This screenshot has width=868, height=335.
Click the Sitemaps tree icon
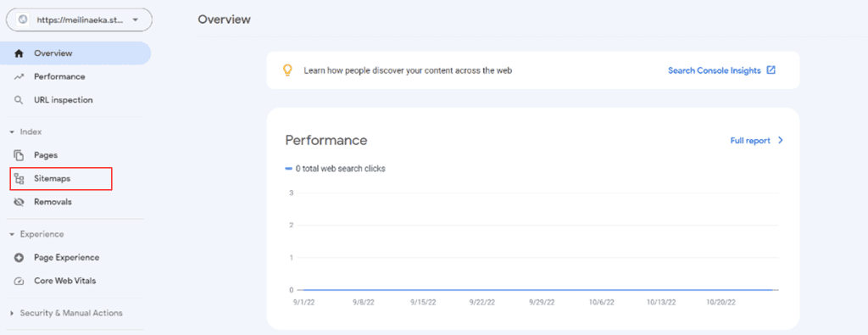[x=19, y=179]
